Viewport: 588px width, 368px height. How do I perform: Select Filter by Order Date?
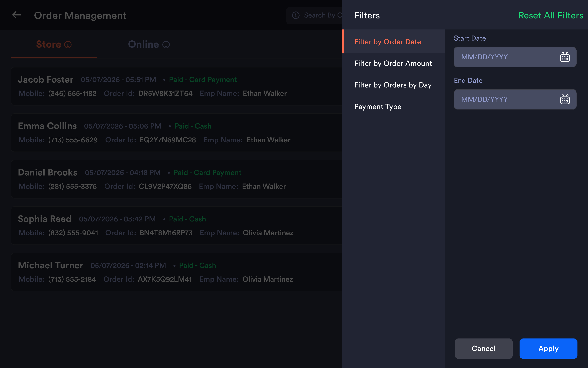(394, 42)
